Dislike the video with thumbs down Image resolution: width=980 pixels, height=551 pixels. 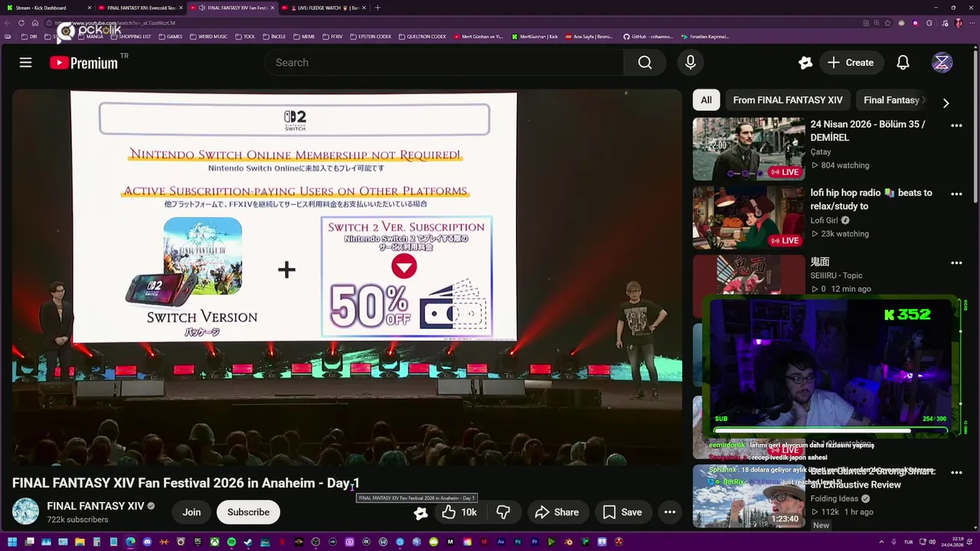point(503,512)
